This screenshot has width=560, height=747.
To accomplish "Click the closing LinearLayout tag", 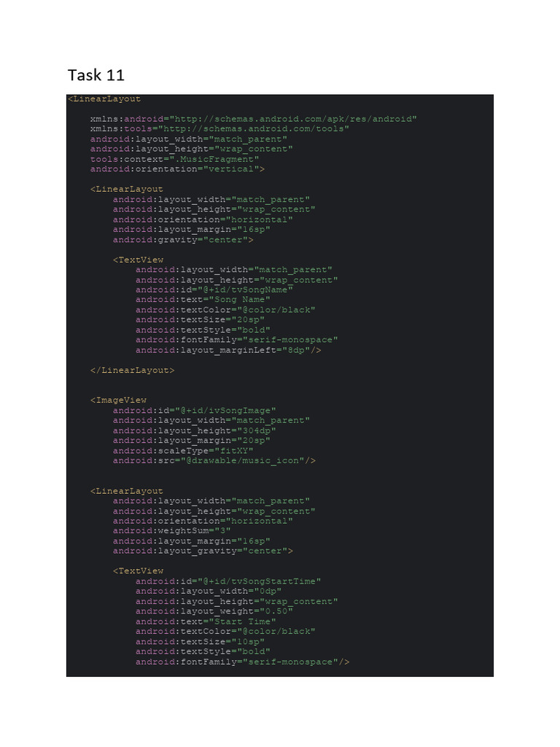I will point(133,370).
